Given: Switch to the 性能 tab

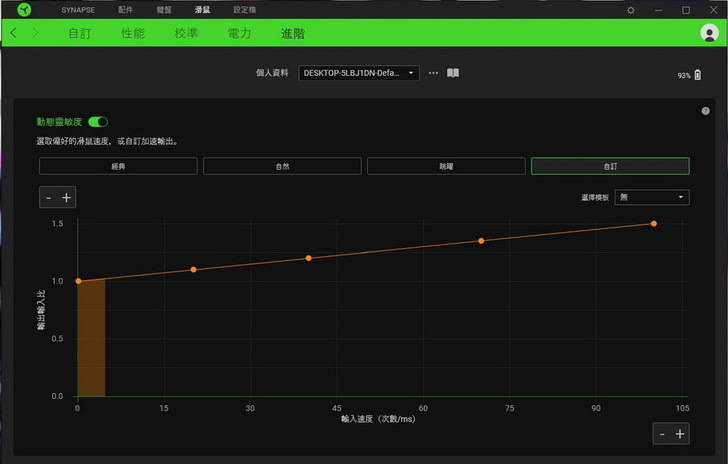Looking at the screenshot, I should click(x=133, y=33).
